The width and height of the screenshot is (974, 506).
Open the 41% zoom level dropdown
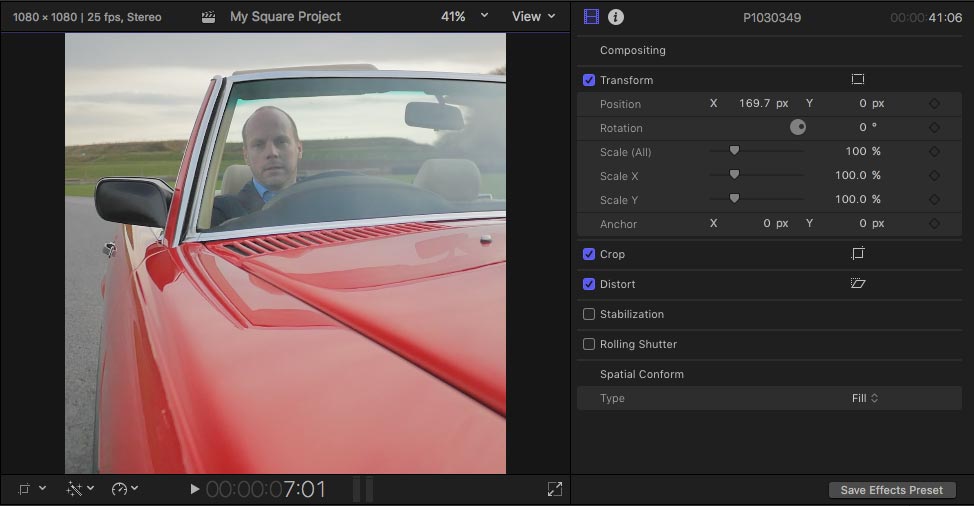[465, 17]
